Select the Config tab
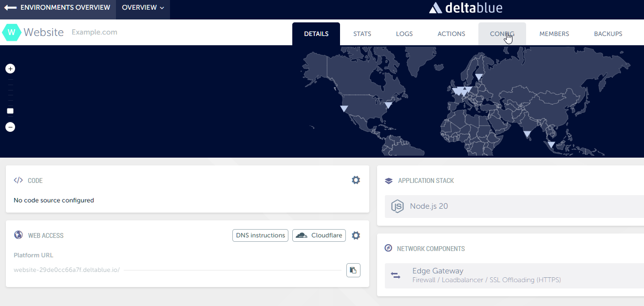The height and width of the screenshot is (306, 644). pos(502,34)
